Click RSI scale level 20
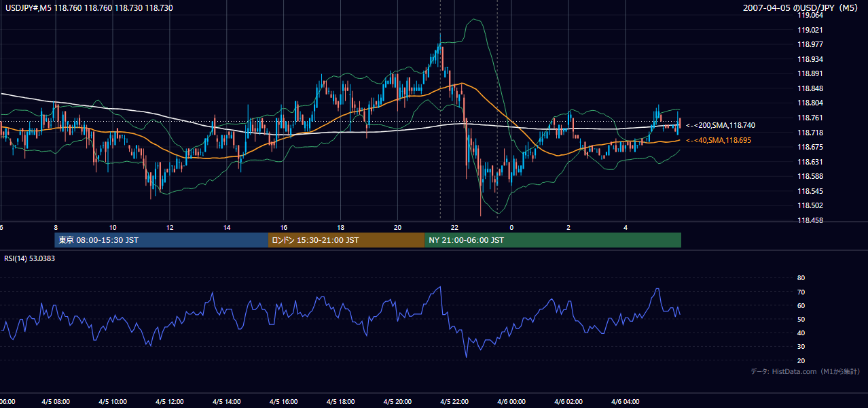This screenshot has width=868, height=408. coord(801,360)
